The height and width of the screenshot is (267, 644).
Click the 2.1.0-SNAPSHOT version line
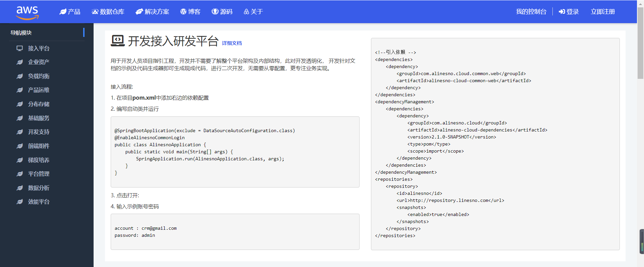[x=451, y=137]
